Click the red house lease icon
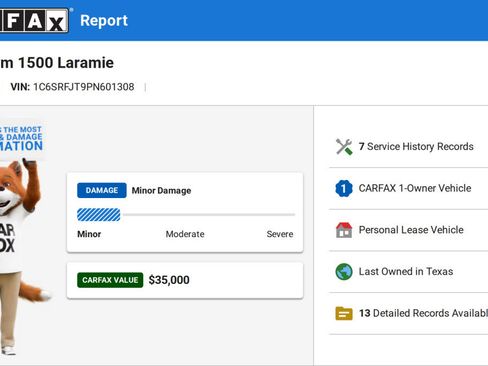This screenshot has height=366, width=488. point(344,230)
